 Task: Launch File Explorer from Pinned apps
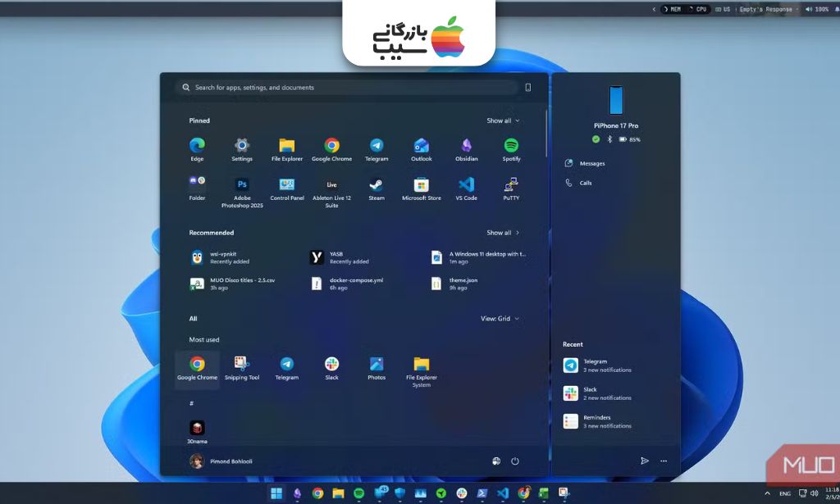click(x=286, y=149)
